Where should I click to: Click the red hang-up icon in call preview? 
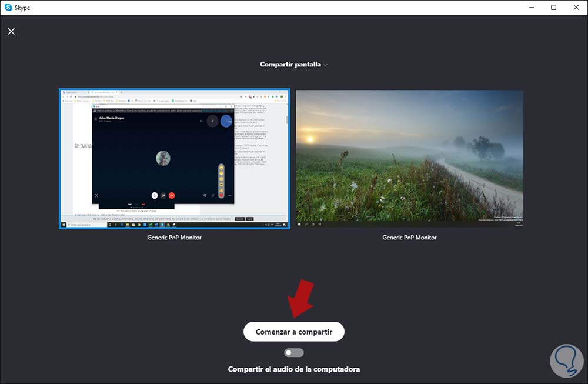pyautogui.click(x=172, y=195)
